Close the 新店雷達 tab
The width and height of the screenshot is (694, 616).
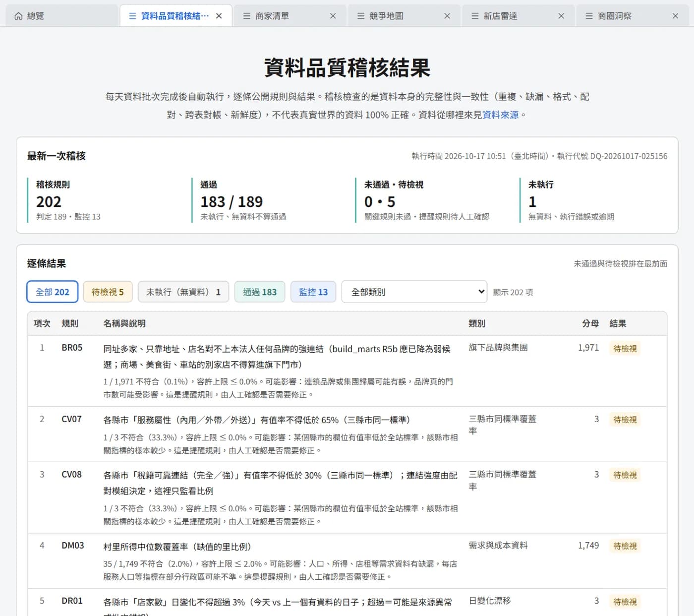coord(561,16)
